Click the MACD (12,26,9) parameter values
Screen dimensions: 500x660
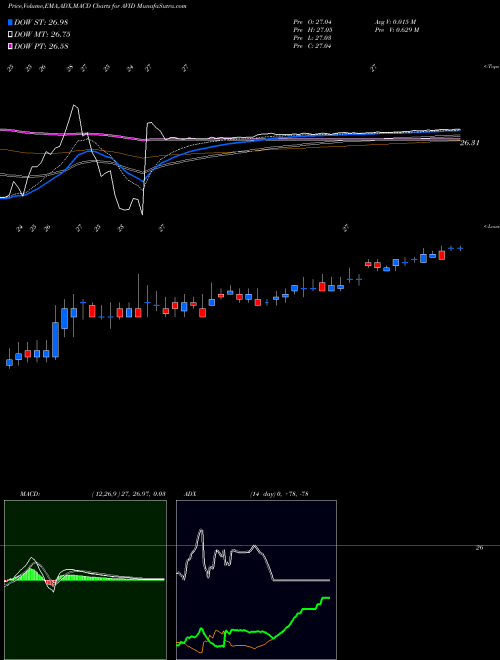coord(128,494)
